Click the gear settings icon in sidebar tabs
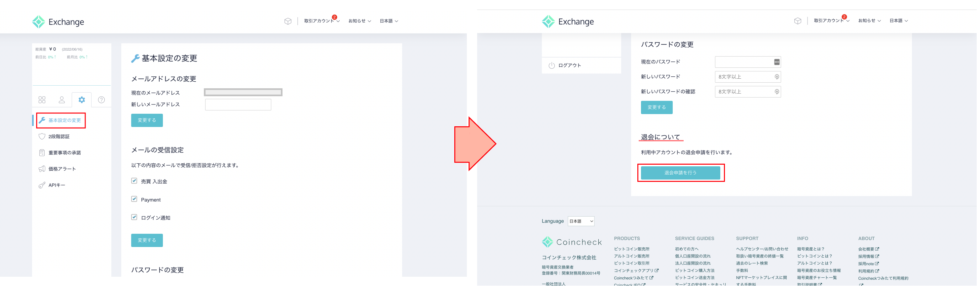Screen dimensions: 980x287 click(82, 100)
